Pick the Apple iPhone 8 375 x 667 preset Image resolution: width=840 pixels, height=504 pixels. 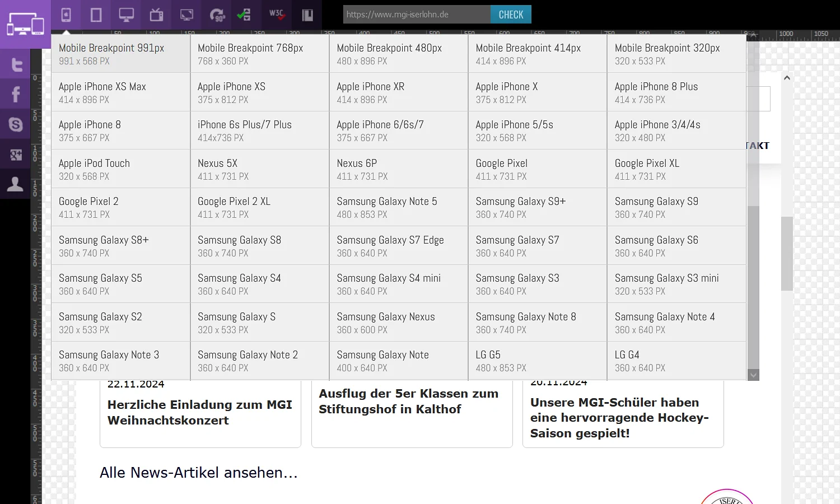(x=121, y=130)
